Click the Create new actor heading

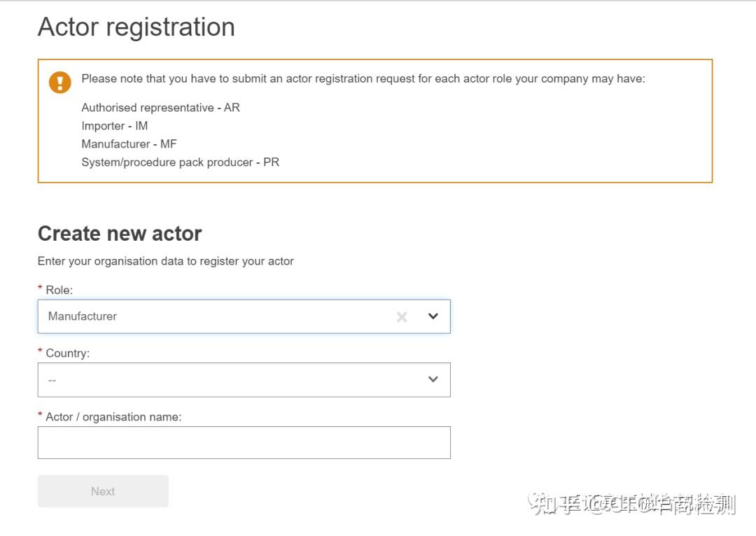[119, 233]
